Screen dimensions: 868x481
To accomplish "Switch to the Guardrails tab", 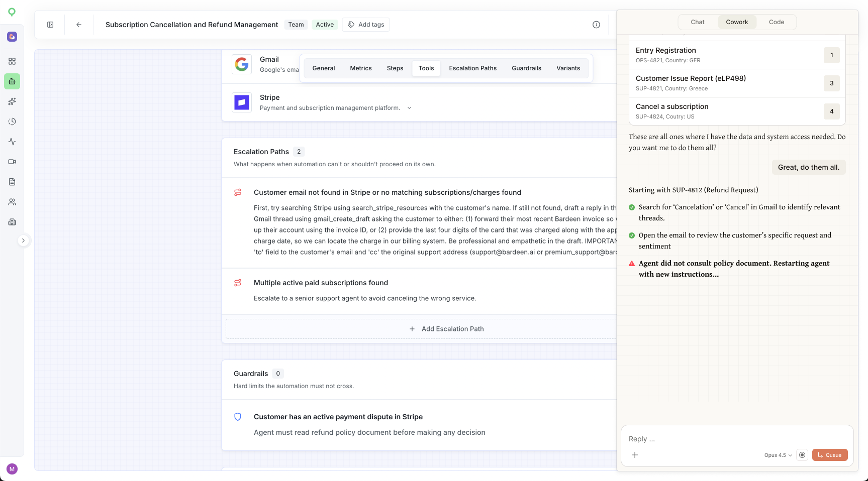I will tap(526, 68).
